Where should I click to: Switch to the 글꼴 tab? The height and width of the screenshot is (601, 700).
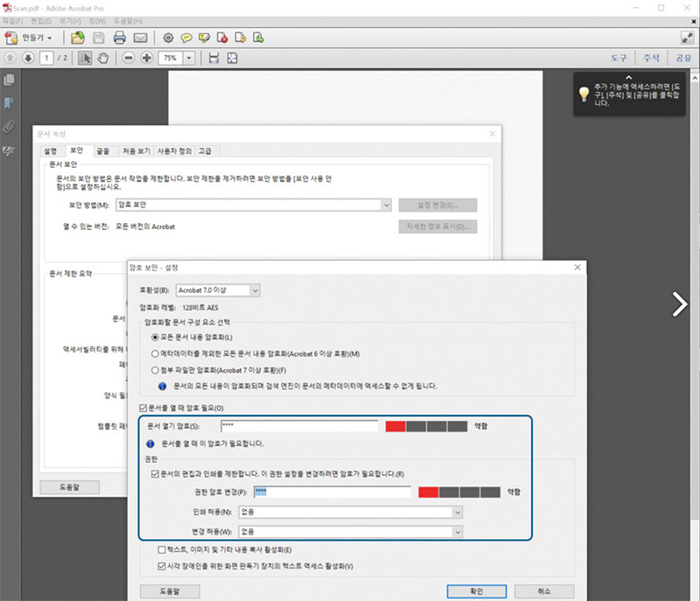click(x=103, y=150)
